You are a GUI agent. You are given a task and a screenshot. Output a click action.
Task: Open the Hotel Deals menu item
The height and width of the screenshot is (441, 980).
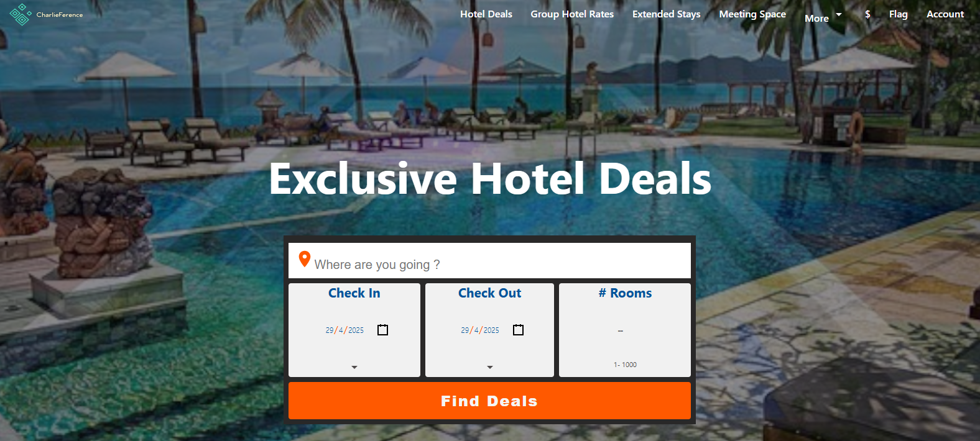tap(486, 14)
